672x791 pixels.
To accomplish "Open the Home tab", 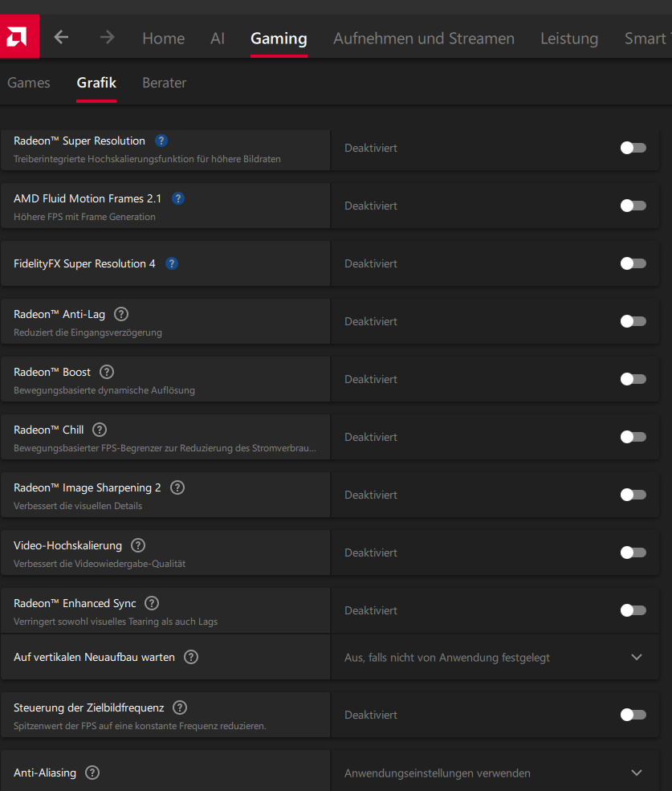I will pyautogui.click(x=164, y=39).
